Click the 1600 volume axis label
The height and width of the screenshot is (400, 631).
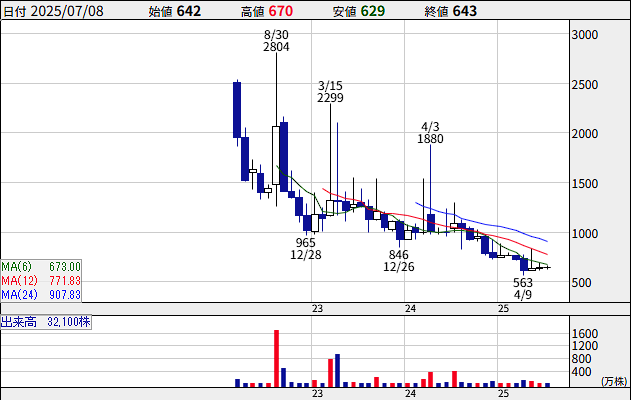(x=585, y=334)
